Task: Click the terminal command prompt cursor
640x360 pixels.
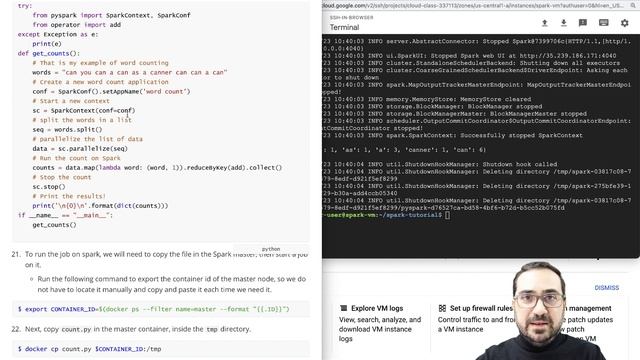Action: [x=448, y=215]
